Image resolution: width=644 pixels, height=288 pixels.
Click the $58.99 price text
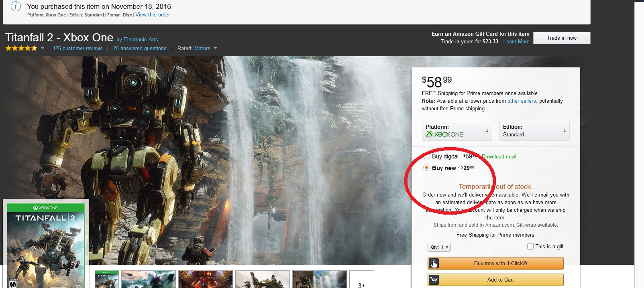click(x=437, y=81)
